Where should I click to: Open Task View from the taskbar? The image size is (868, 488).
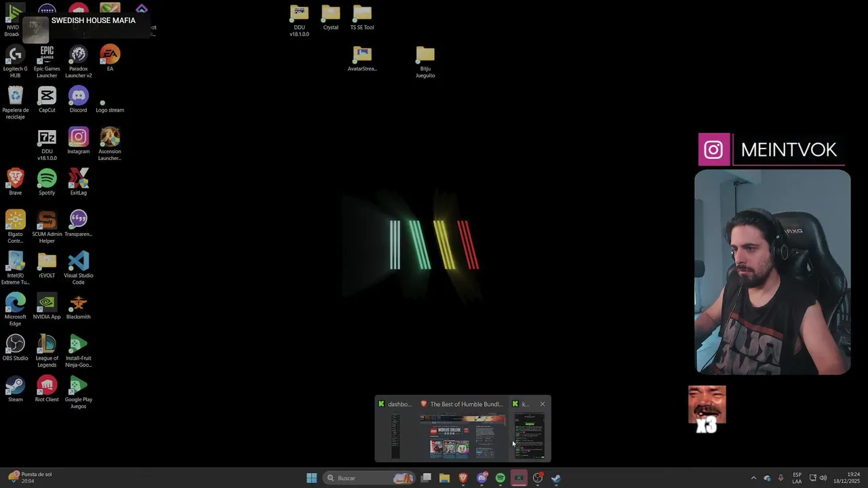(x=426, y=478)
